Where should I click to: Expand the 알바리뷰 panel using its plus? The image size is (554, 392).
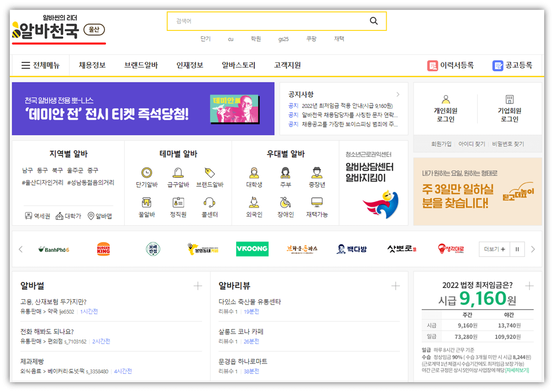[x=396, y=286]
